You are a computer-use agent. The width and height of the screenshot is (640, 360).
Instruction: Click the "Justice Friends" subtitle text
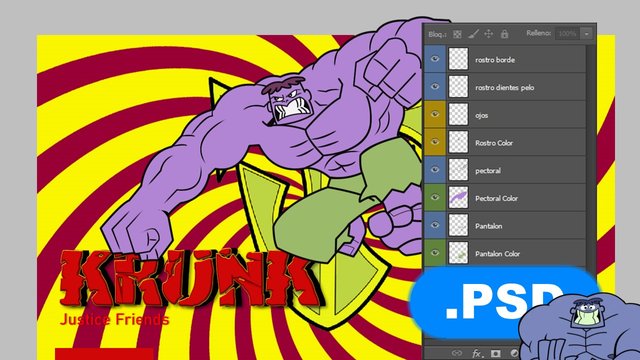[114, 319]
